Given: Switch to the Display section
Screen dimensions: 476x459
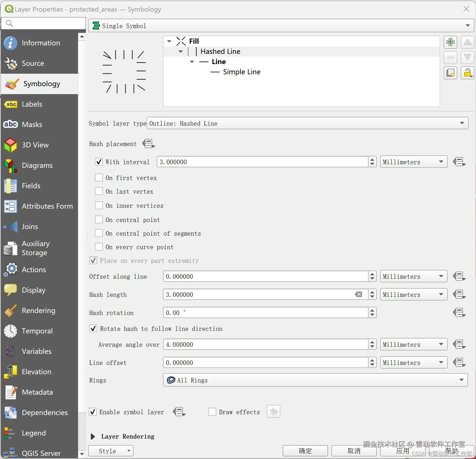Looking at the screenshot, I should click(39, 290).
